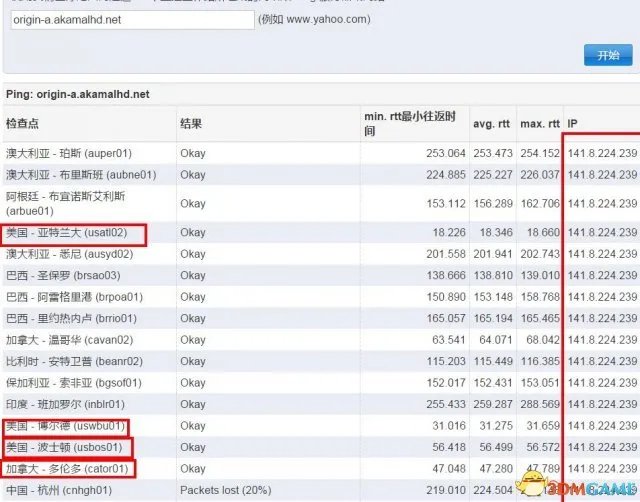Image resolution: width=640 pixels, height=502 pixels.
Task: Click the 巴西 - 圣保罗 (brsao03) row label
Action: [x=63, y=275]
